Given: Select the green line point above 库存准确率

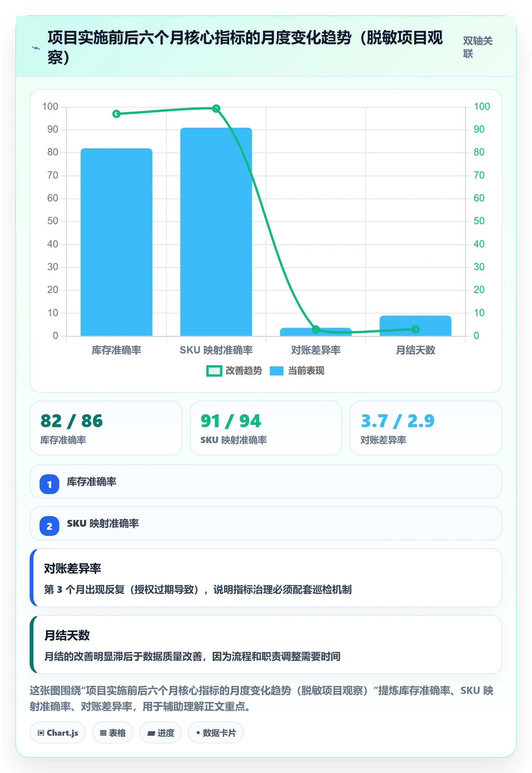Looking at the screenshot, I should (x=116, y=114).
